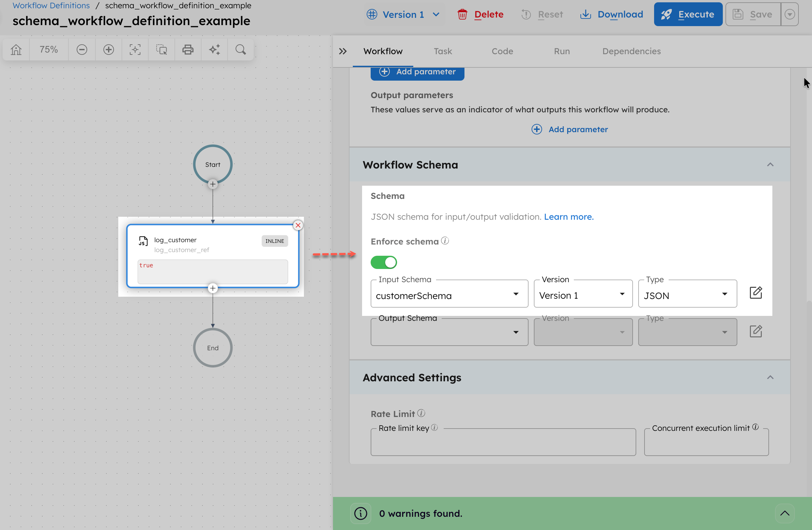Remove the log_customer node with the red X

tap(298, 225)
